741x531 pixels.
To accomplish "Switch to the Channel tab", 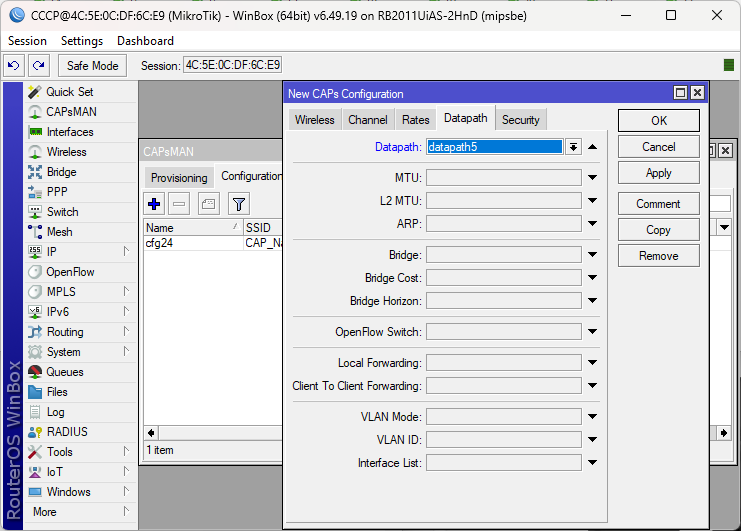I will pos(368,120).
